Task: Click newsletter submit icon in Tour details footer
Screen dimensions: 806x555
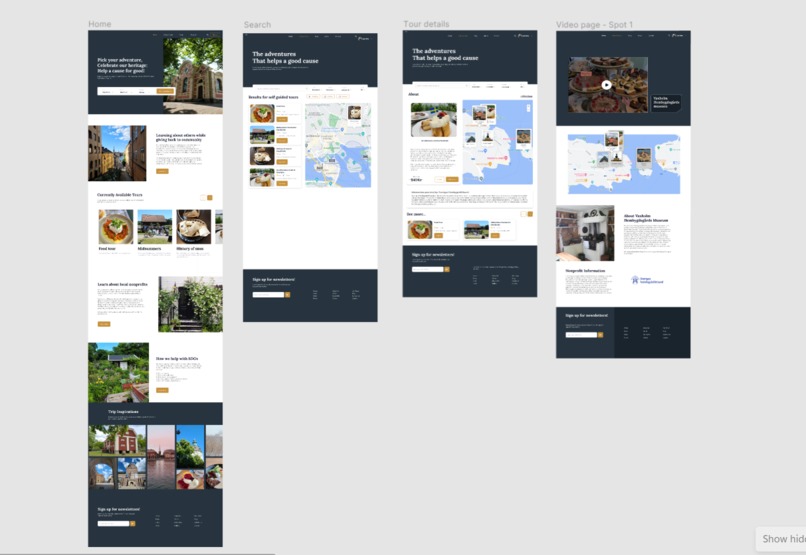Action: coord(447,269)
